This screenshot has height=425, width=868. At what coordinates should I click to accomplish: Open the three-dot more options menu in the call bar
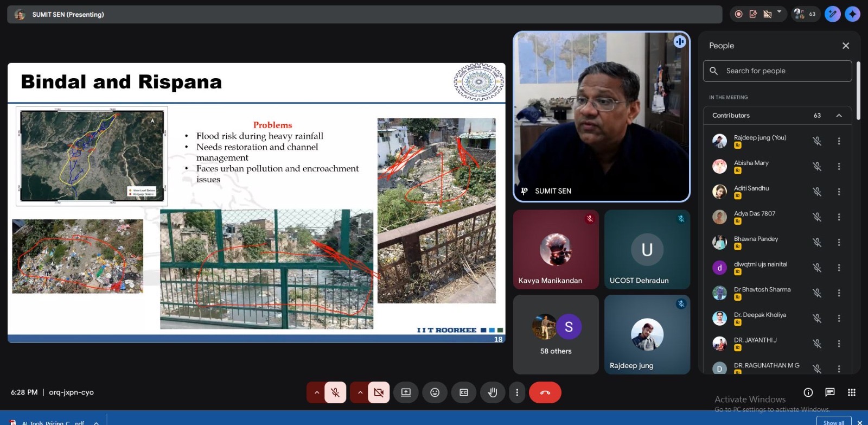click(x=517, y=392)
